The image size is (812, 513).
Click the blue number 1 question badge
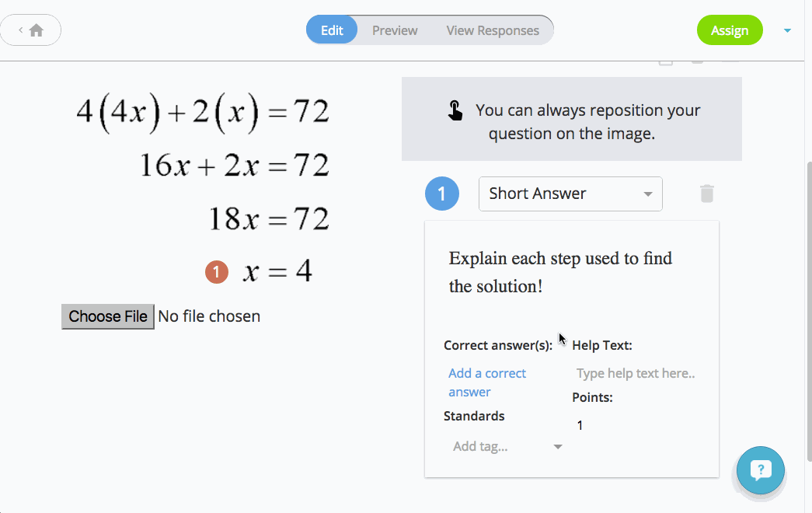pos(441,194)
